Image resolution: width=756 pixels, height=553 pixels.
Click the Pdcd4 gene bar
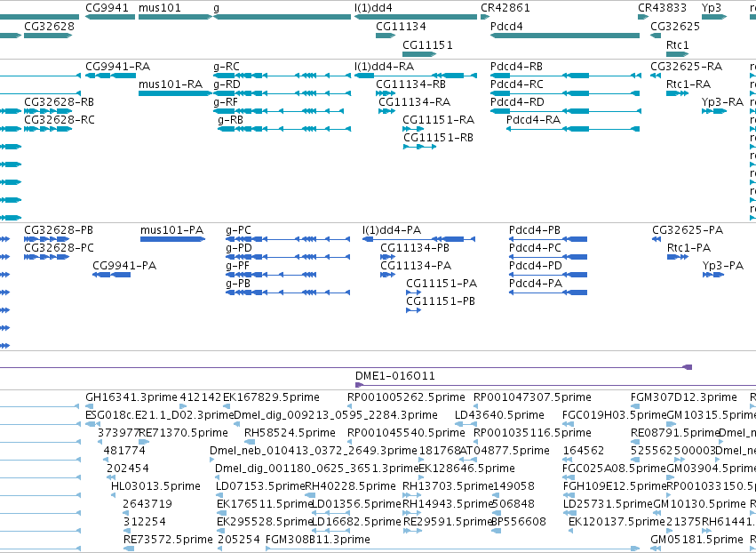(x=565, y=36)
